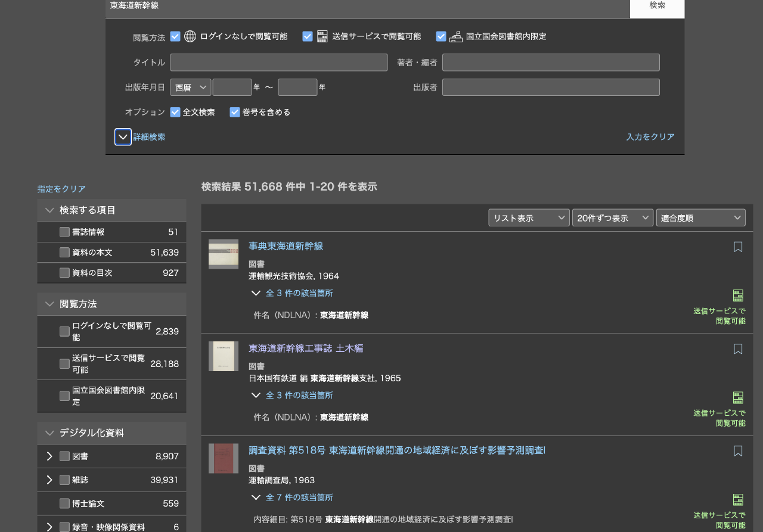Uncheck 送信サービスで閲覧可能 in search form

click(x=308, y=36)
